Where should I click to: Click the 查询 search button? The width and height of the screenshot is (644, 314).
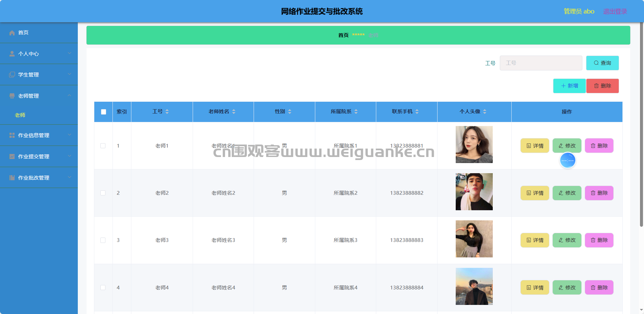pos(602,63)
